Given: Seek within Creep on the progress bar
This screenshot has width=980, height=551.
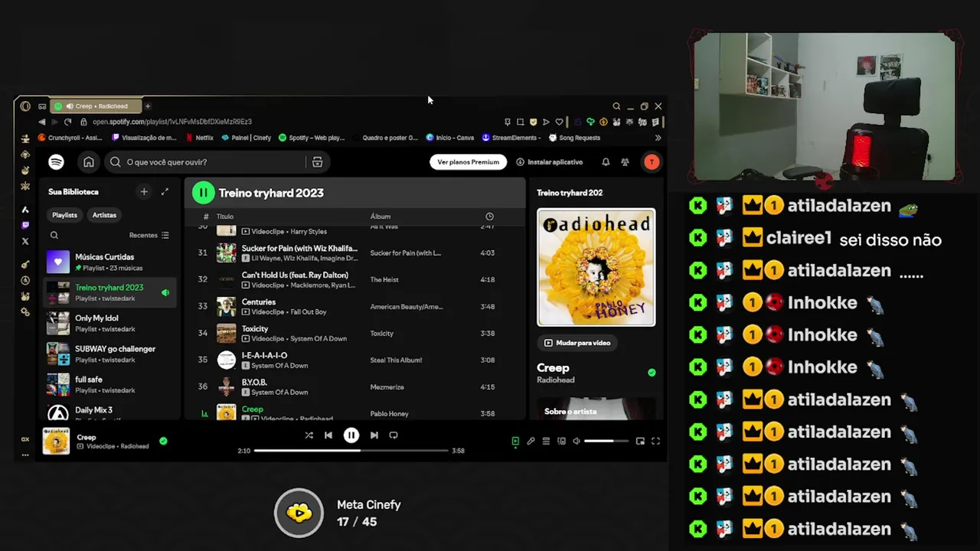Looking at the screenshot, I should 351,450.
